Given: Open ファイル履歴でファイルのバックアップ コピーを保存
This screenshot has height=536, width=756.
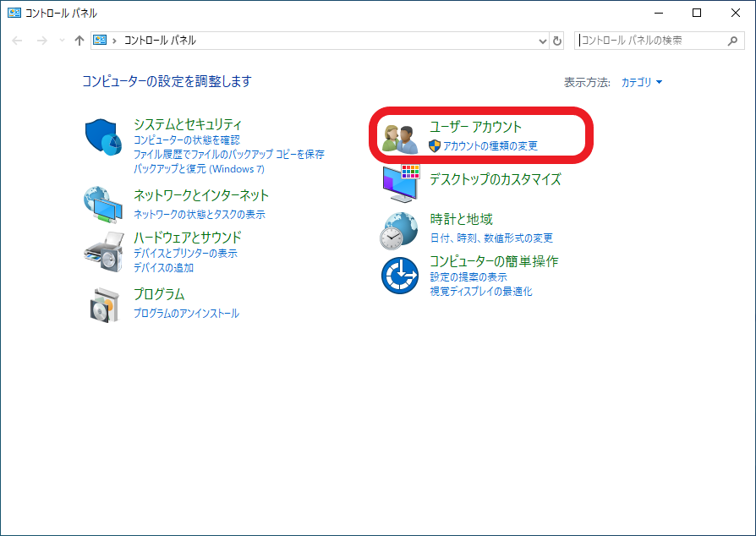Looking at the screenshot, I should 229,154.
